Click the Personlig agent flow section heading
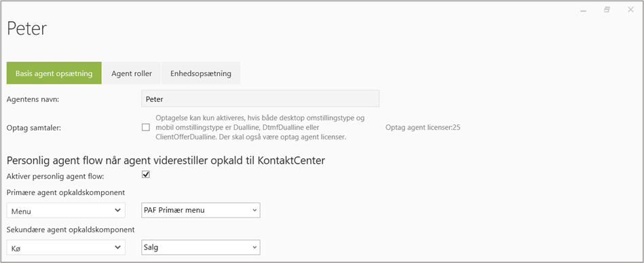The image size is (644, 263). coord(166,160)
